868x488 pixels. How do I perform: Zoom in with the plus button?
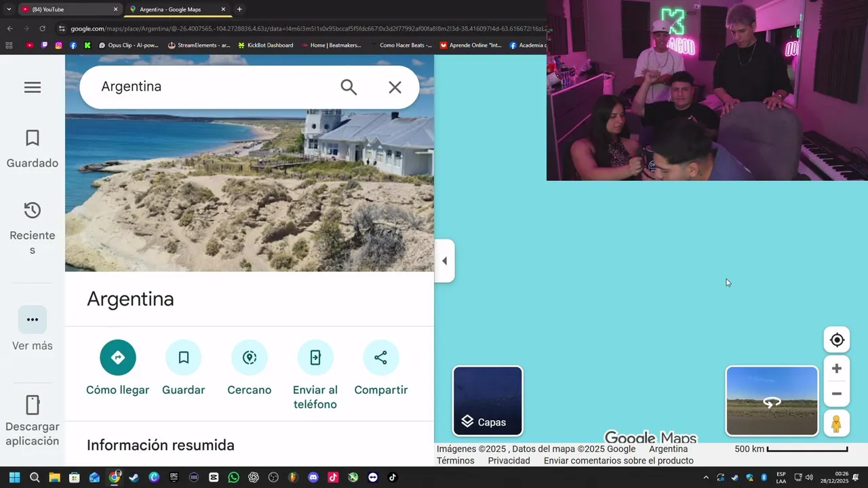point(837,369)
